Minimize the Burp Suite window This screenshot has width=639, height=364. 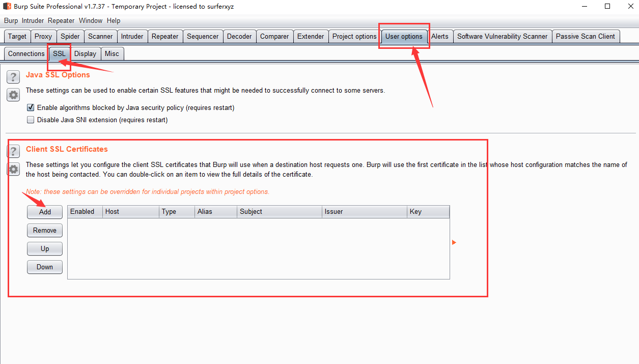pos(584,7)
